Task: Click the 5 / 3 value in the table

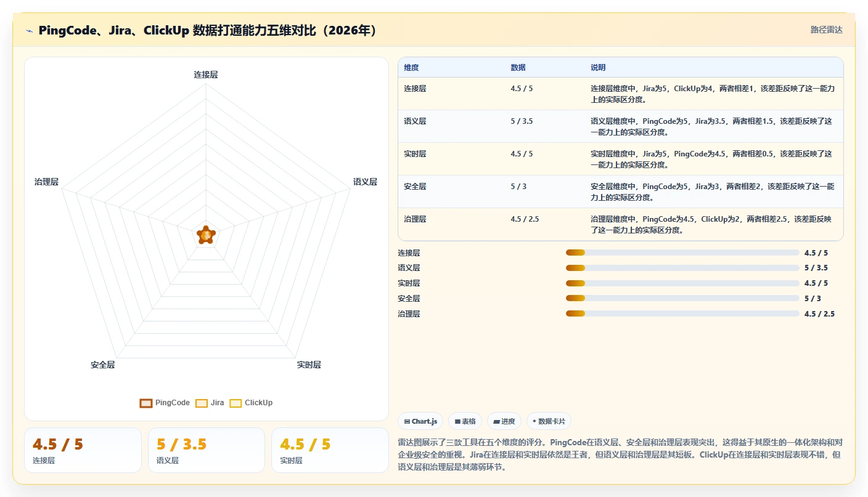Action: click(x=518, y=187)
